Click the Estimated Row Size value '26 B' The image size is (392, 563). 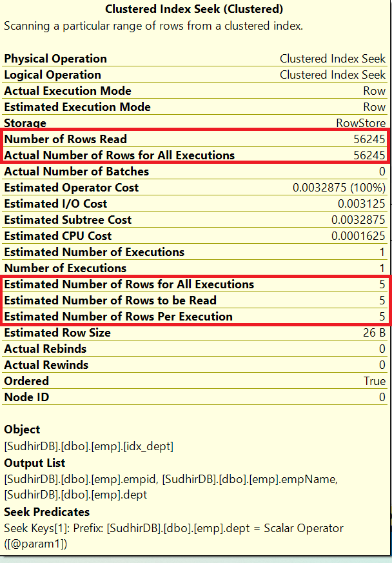374,333
